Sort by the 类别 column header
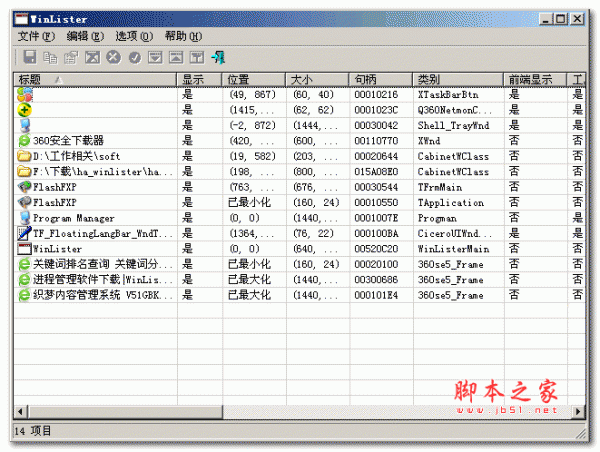This screenshot has width=600, height=452. click(458, 80)
